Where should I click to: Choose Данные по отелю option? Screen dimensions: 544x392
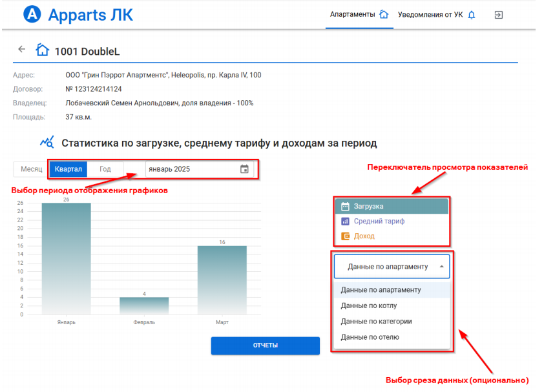click(370, 336)
